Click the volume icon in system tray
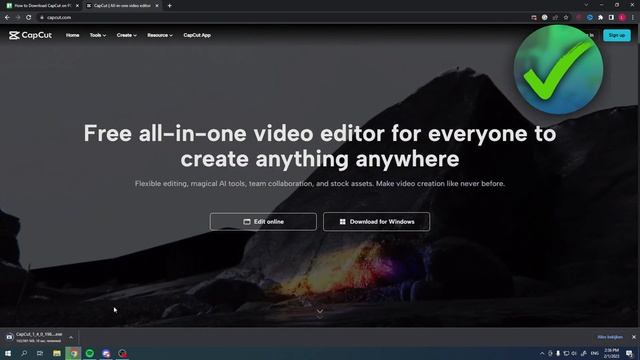This screenshot has width=640, height=360. (x=574, y=353)
